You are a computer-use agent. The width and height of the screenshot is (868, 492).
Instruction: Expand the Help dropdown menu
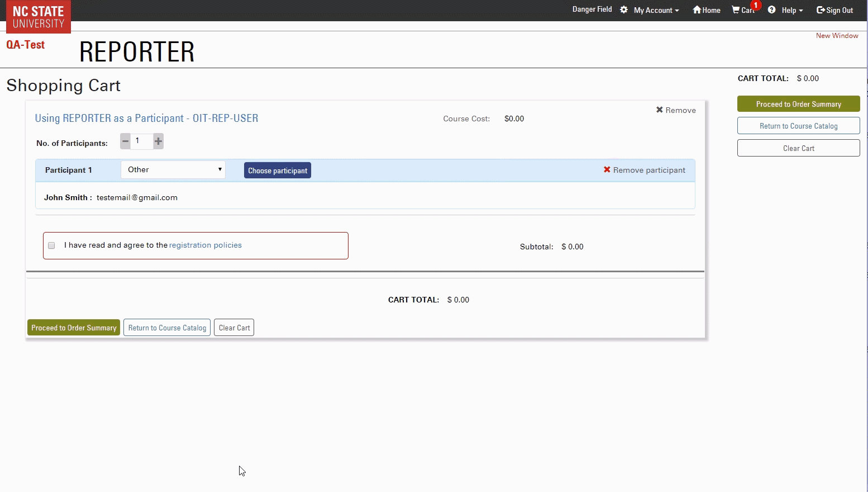792,10
